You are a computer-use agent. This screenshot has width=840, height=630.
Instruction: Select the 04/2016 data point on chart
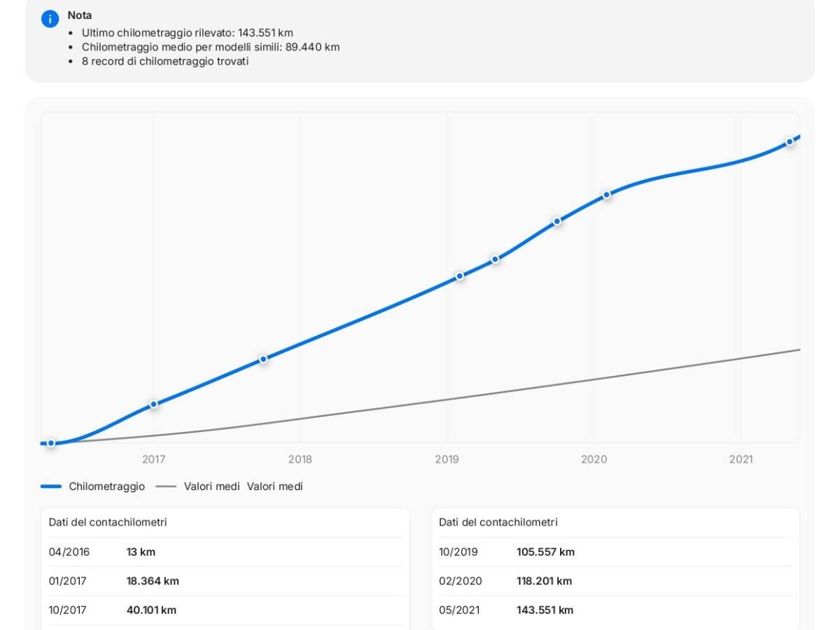51,443
